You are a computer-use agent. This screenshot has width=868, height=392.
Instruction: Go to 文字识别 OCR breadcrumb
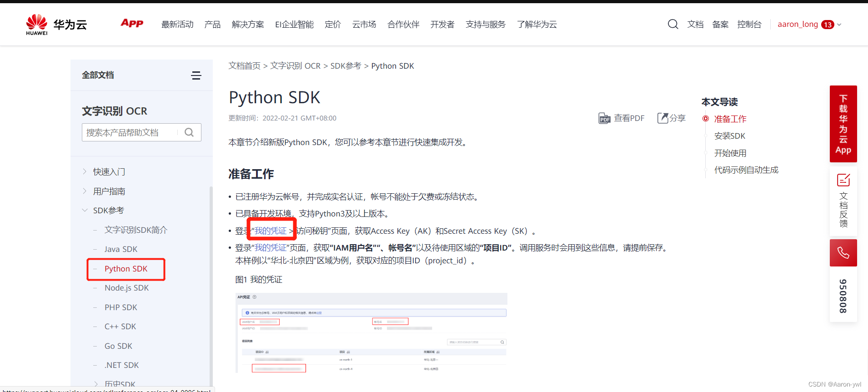(295, 66)
